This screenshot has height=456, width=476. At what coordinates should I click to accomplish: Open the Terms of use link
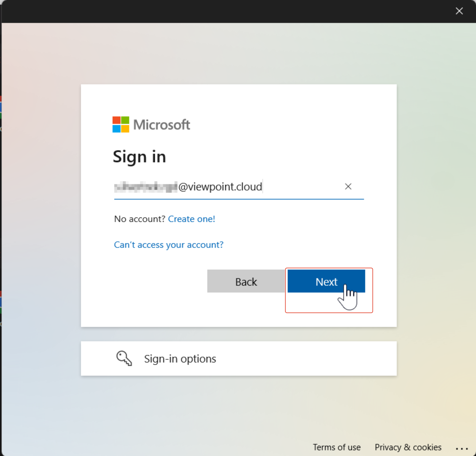tap(337, 447)
